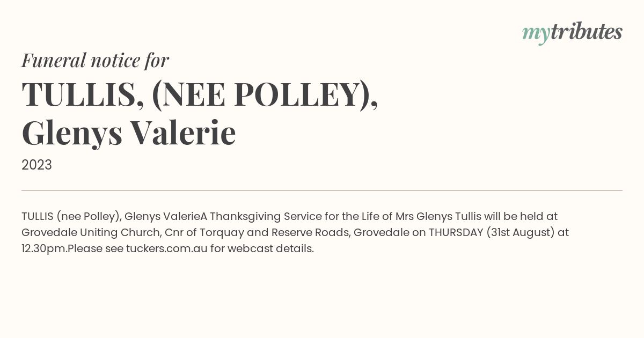
Task: Select the "TULLIS," surname in title
Action: click(x=83, y=95)
